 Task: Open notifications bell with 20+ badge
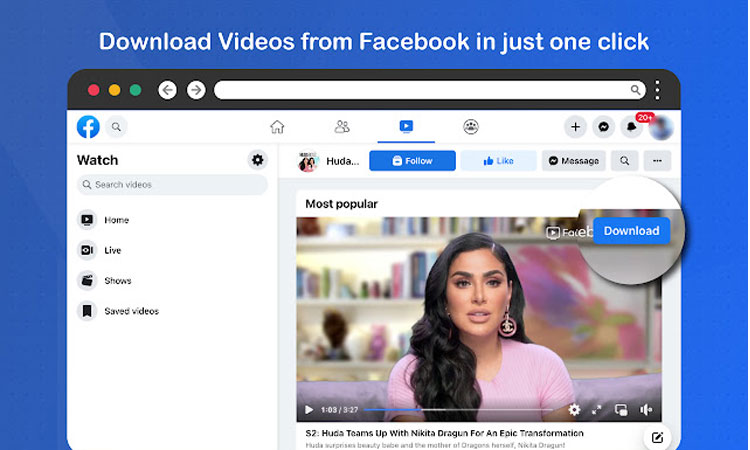click(631, 127)
